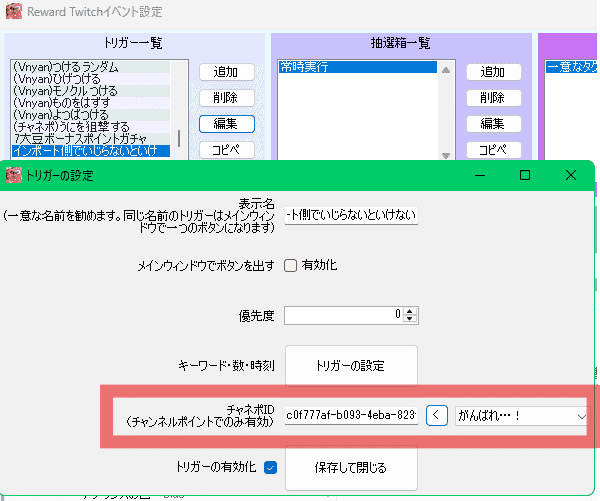Select (Vnyan)つける ランダム trigger row
This screenshot has height=501, width=600.
click(x=91, y=67)
